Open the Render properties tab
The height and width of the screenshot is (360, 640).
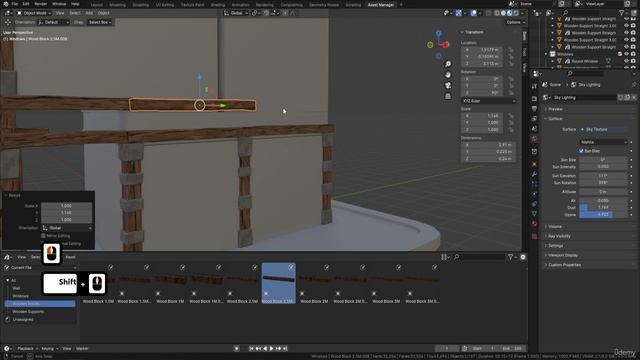tap(534, 99)
